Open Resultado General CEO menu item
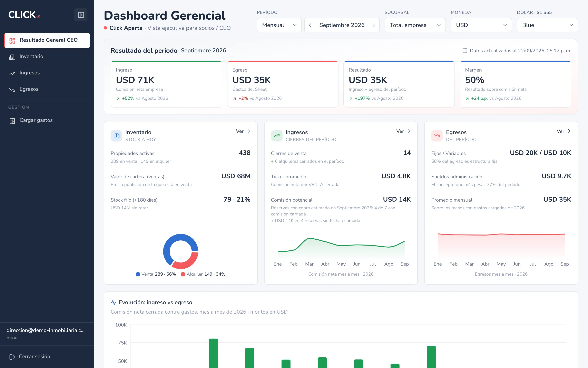This screenshot has height=368, width=588. click(47, 40)
